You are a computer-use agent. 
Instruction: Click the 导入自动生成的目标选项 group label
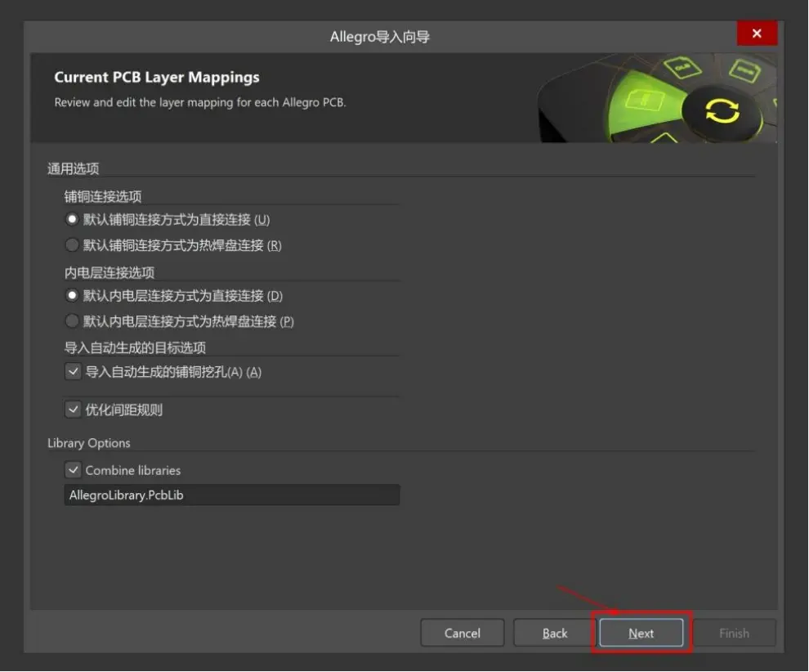(135, 348)
